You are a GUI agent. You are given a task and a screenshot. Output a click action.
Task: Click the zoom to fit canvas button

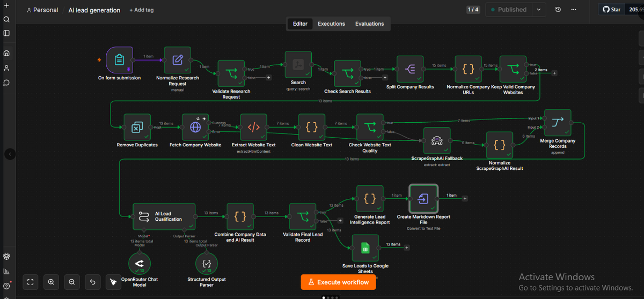tap(31, 281)
